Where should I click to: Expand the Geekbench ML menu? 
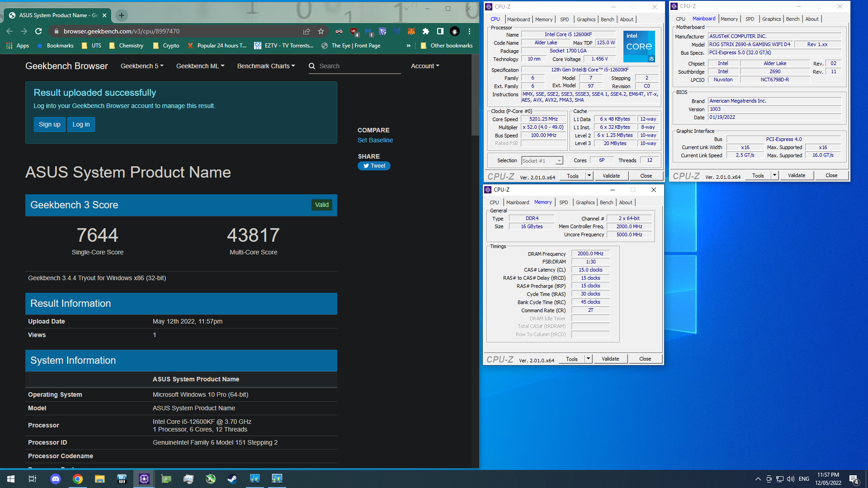point(200,66)
